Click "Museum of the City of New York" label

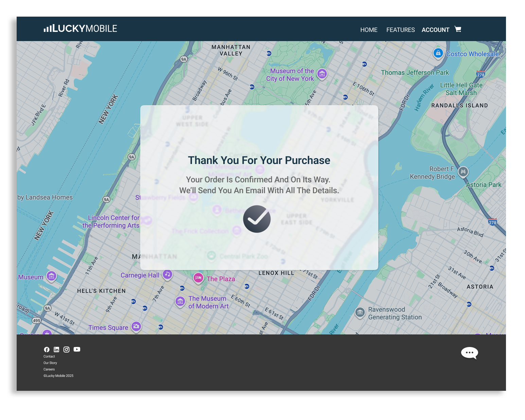click(290, 75)
